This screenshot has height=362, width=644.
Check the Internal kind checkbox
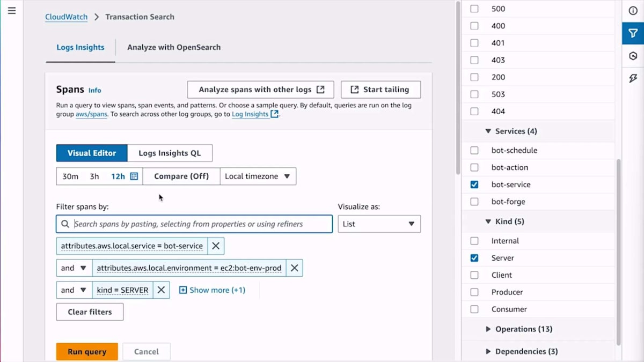pyautogui.click(x=474, y=241)
